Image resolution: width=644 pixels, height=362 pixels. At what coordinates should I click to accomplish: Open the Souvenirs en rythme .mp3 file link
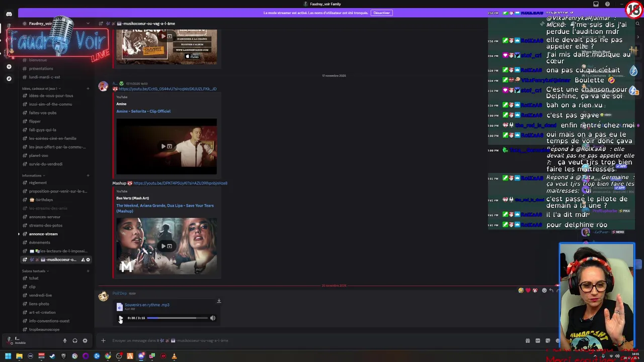coord(147,305)
